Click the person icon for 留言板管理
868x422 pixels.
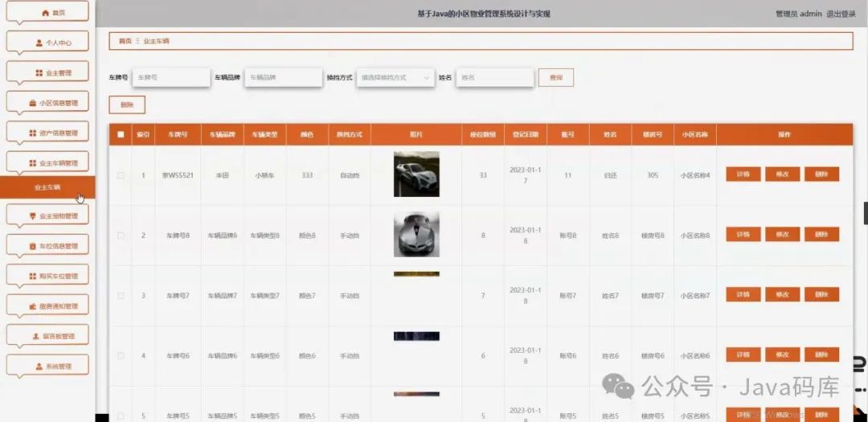click(x=35, y=336)
